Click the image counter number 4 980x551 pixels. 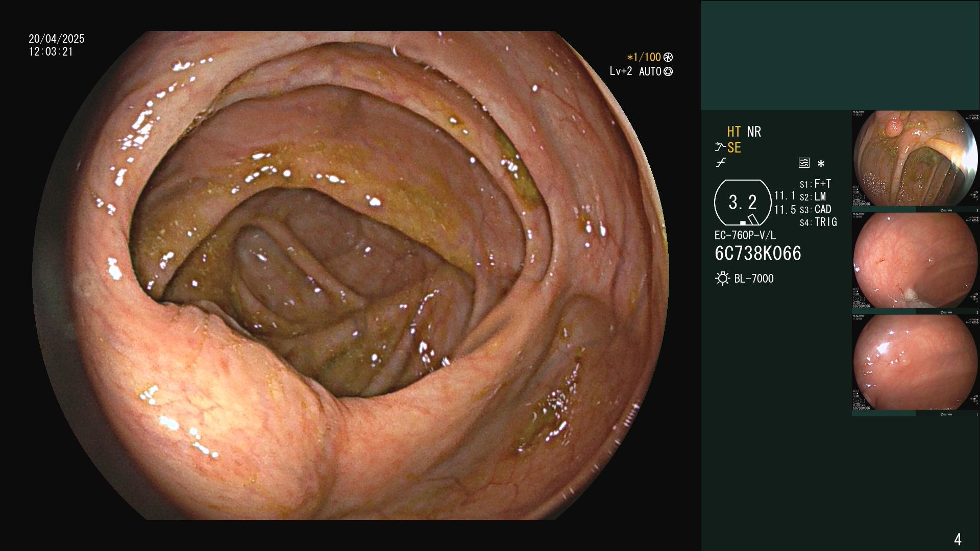pyautogui.click(x=958, y=539)
